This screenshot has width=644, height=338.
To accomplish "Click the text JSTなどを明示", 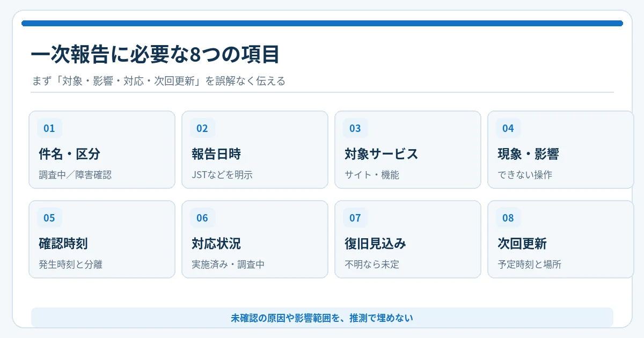I will [x=222, y=175].
